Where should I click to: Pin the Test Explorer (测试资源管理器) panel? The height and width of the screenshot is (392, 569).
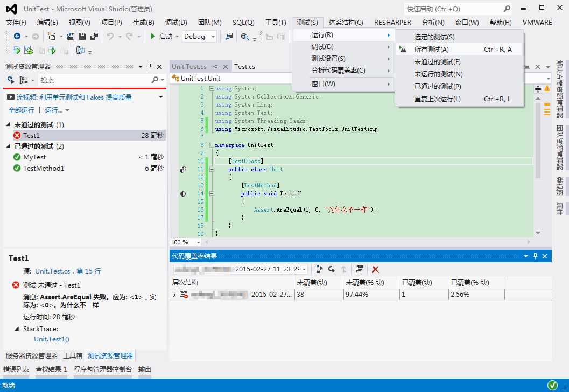pos(150,66)
